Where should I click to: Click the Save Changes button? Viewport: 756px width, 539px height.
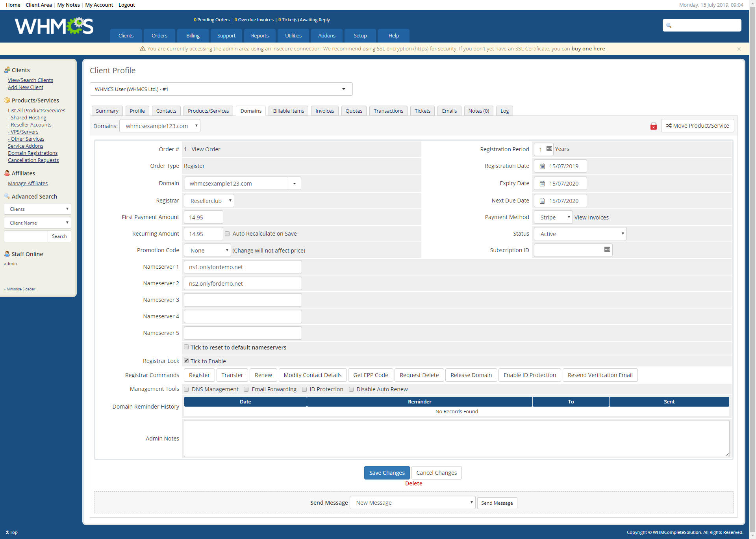click(x=387, y=473)
